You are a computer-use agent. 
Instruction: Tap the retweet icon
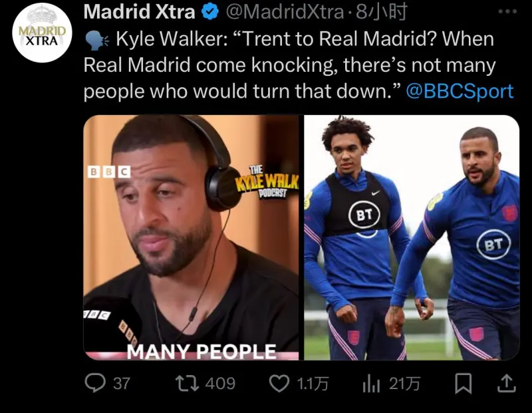pyautogui.click(x=187, y=383)
